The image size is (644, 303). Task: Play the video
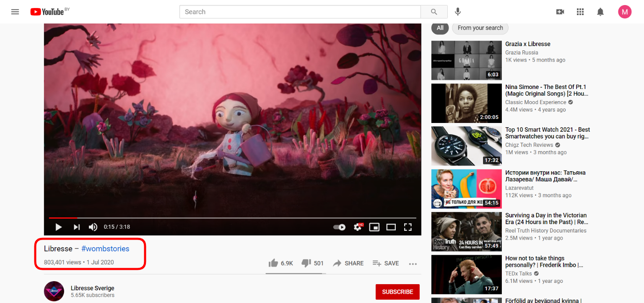[59, 227]
